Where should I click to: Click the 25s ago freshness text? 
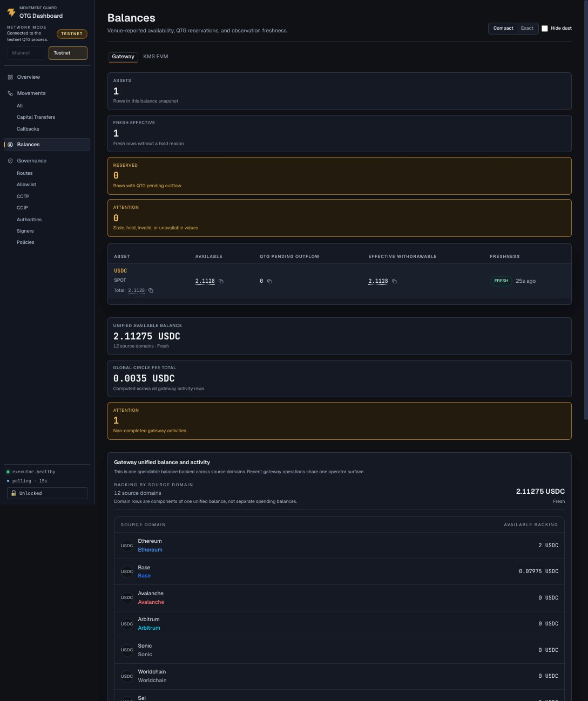coord(525,281)
